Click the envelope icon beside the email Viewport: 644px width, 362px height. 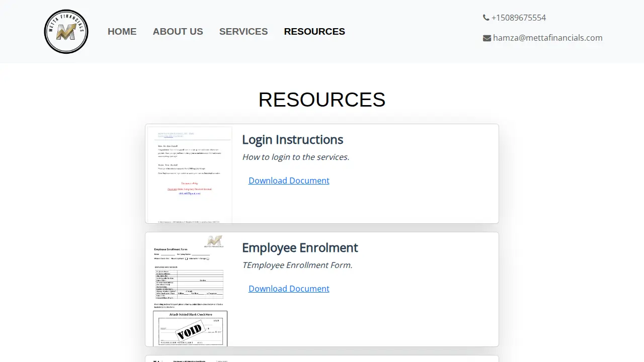pyautogui.click(x=487, y=38)
